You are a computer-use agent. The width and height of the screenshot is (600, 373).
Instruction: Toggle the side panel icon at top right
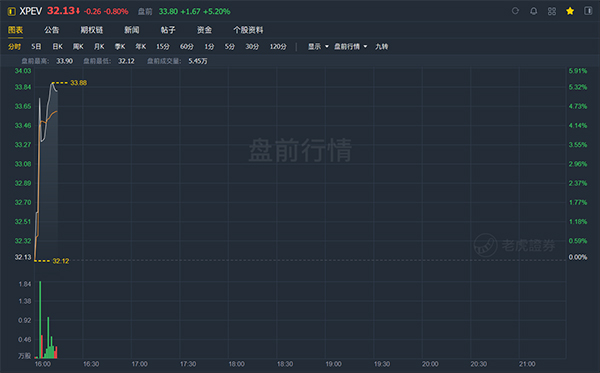(x=588, y=11)
